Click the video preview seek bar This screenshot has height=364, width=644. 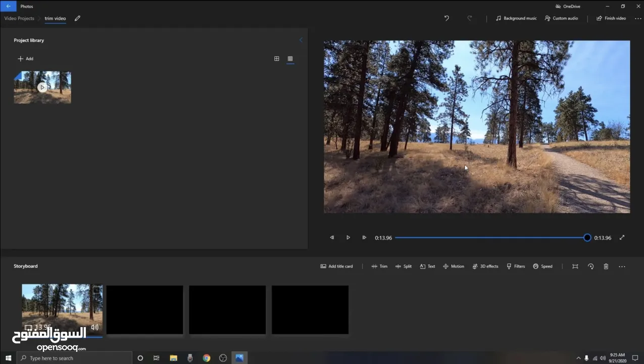pos(490,238)
